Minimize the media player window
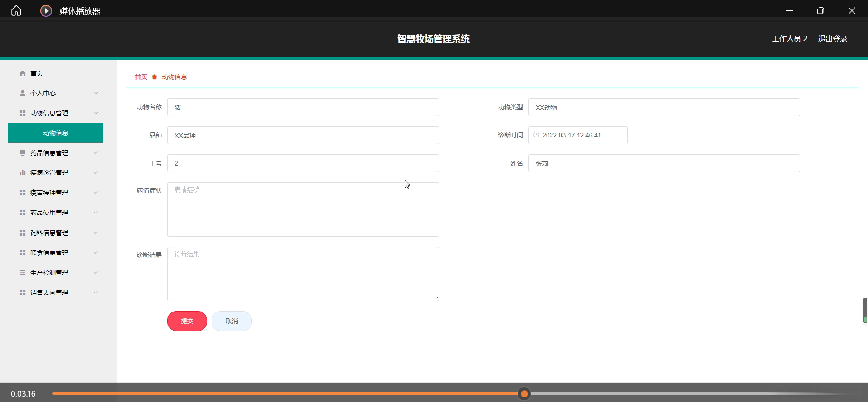This screenshot has height=402, width=868. [x=790, y=11]
